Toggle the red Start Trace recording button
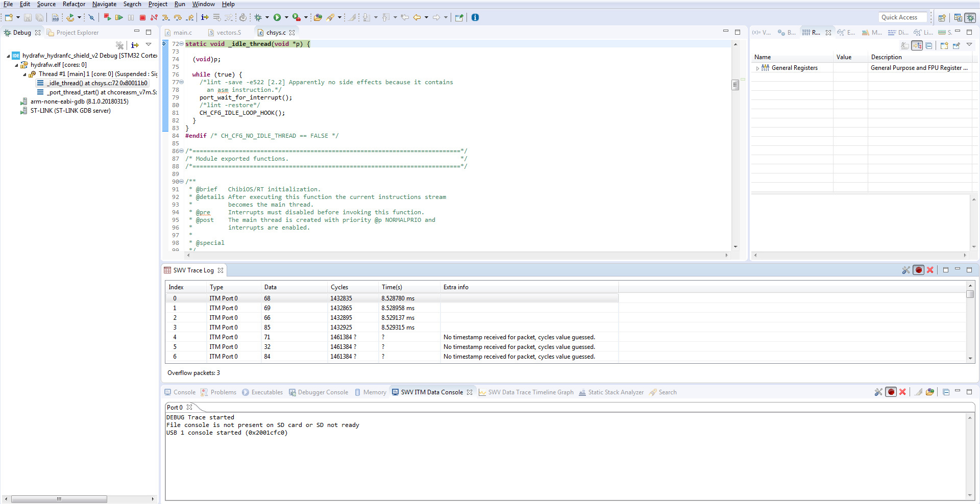The image size is (980, 504). [x=919, y=270]
